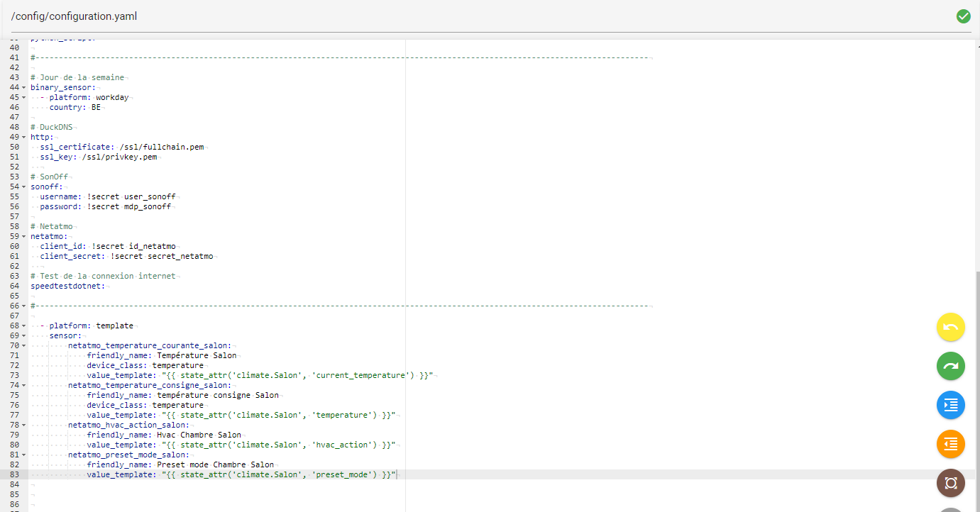Click the client_secret !secret secret_netatmo line
The height and width of the screenshot is (512, 980).
[127, 256]
